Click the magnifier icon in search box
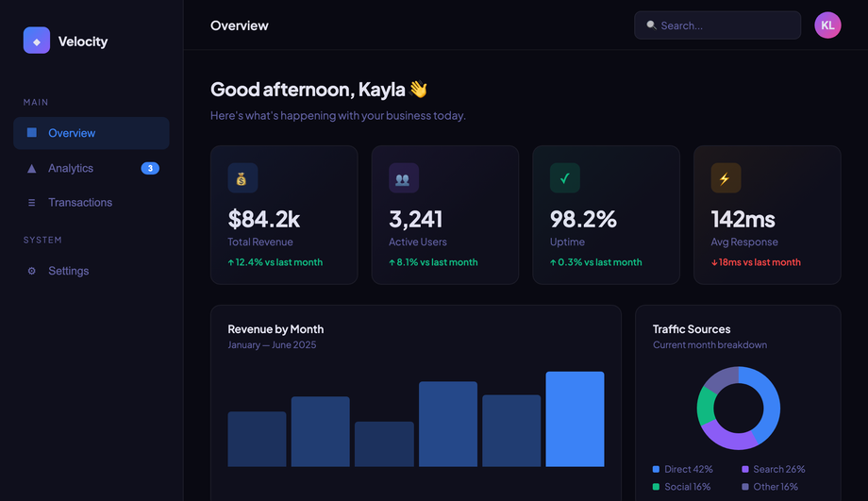868x501 pixels. click(651, 25)
